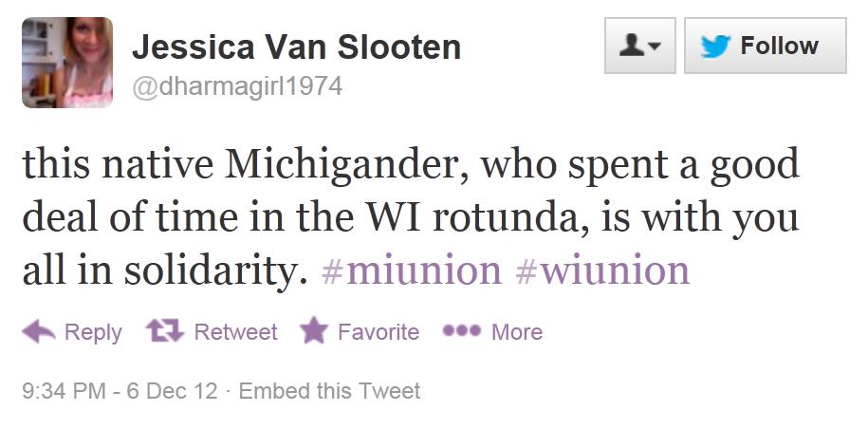Click the Reply arrow icon

click(38, 330)
